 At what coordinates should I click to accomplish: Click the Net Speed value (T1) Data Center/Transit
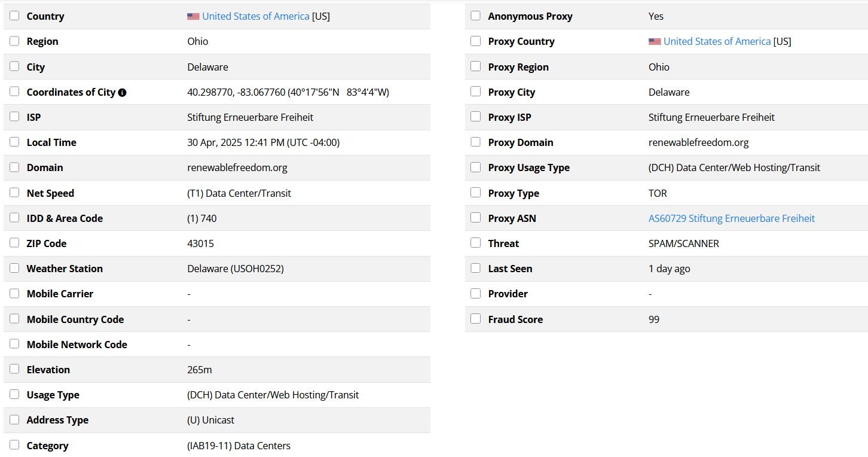(239, 193)
